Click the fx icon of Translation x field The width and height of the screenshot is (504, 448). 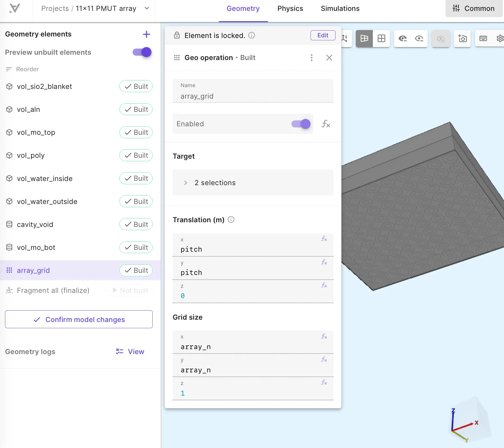[324, 239]
